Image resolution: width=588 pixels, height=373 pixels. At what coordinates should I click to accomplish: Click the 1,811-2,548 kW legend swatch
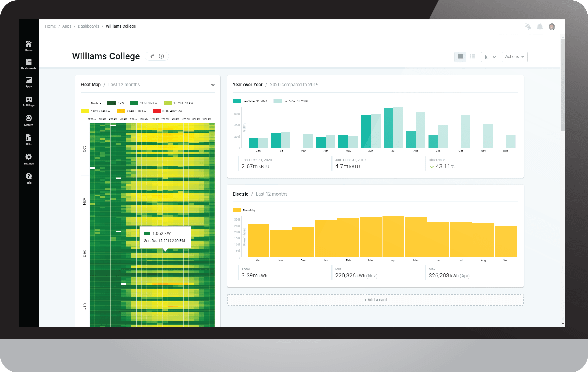(x=85, y=111)
